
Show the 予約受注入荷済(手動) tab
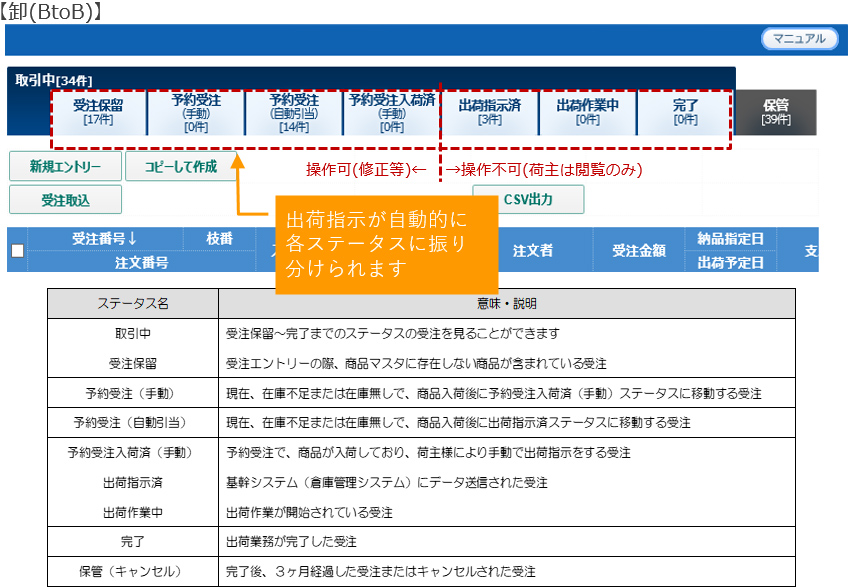[392, 112]
